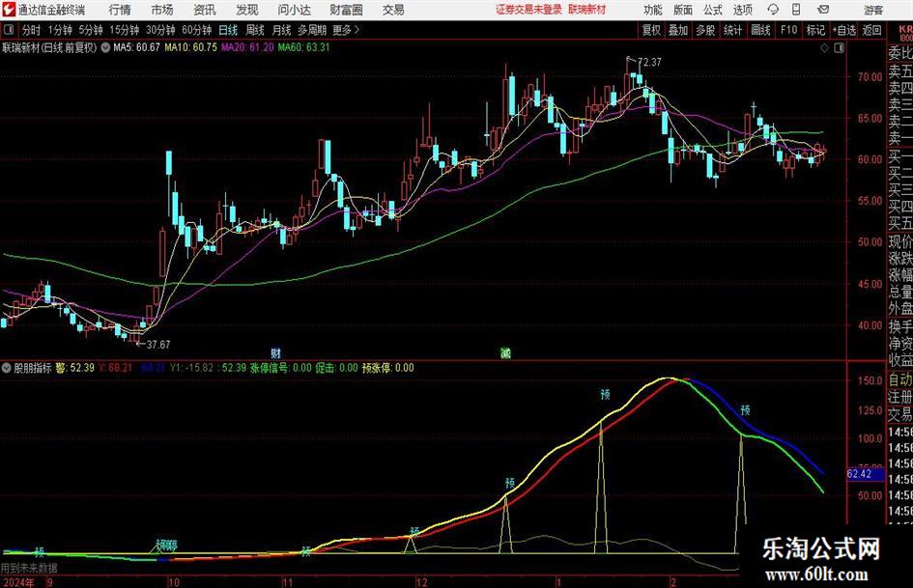Add stock with +自选 button

[843, 30]
